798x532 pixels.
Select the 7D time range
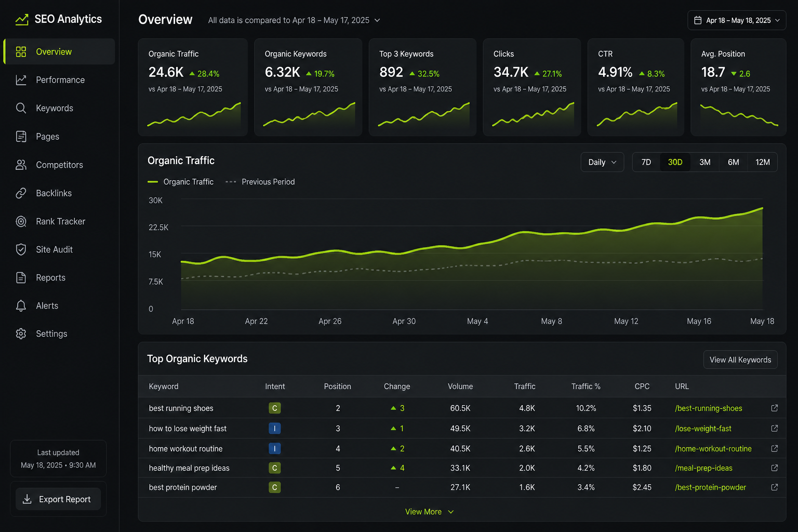pos(646,162)
